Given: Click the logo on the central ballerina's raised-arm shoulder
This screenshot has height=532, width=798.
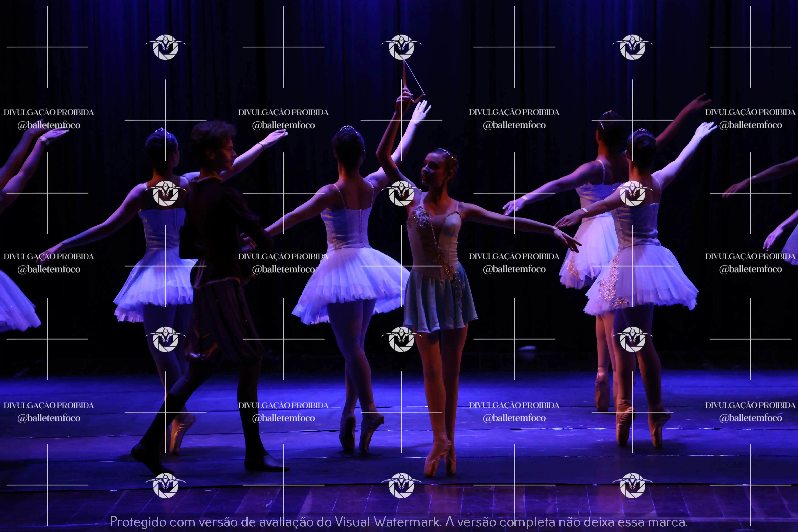Looking at the screenshot, I should (x=401, y=193).
